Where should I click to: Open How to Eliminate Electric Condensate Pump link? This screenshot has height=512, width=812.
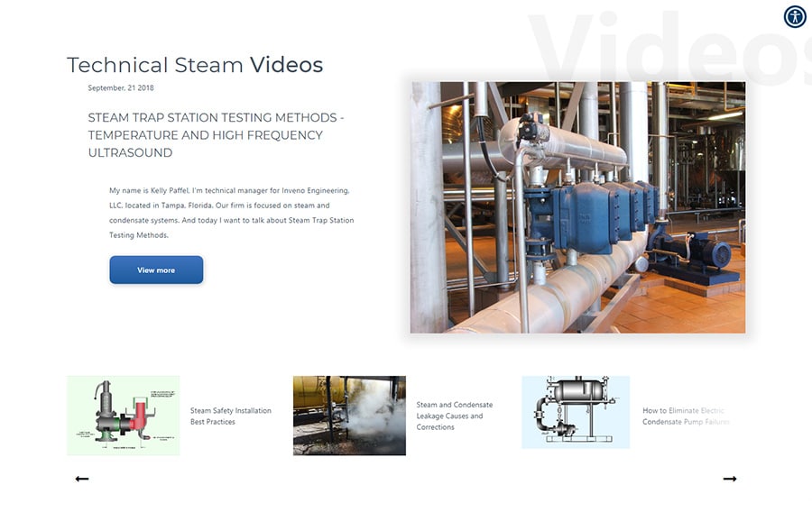click(683, 416)
